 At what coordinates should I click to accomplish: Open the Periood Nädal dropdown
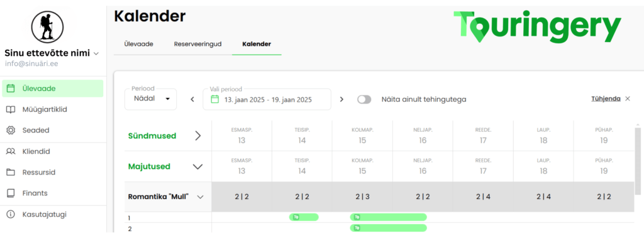click(151, 99)
